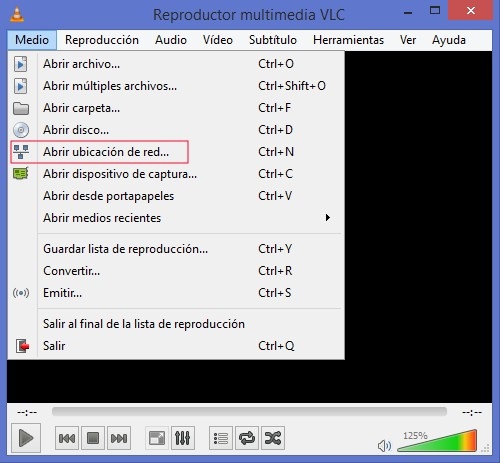Open the Audio menu
The width and height of the screenshot is (500, 463).
tap(171, 40)
